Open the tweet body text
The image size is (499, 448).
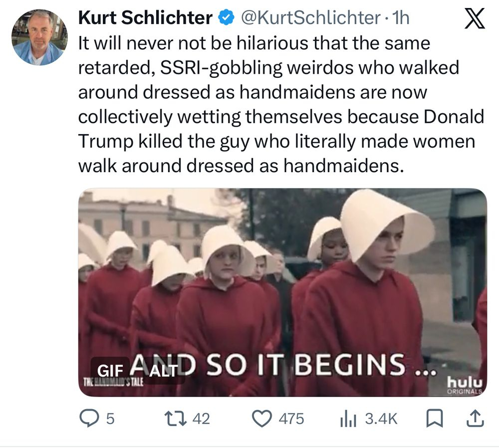(x=280, y=105)
